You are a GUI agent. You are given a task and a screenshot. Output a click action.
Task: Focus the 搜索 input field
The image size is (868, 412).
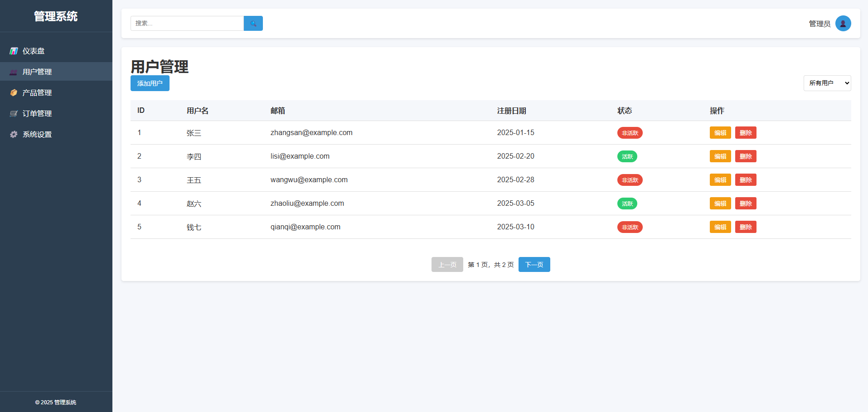187,24
